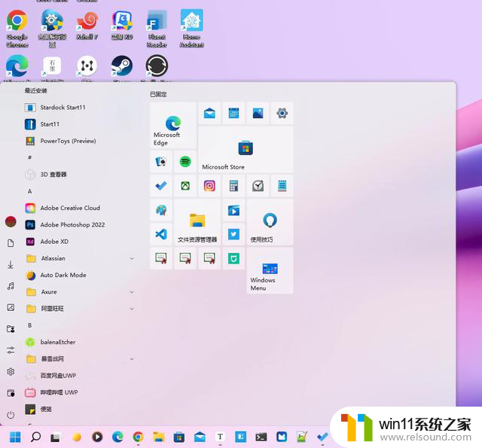This screenshot has height=448, width=482.
Task: Click the 已固定 pinned heading
Action: click(x=158, y=94)
